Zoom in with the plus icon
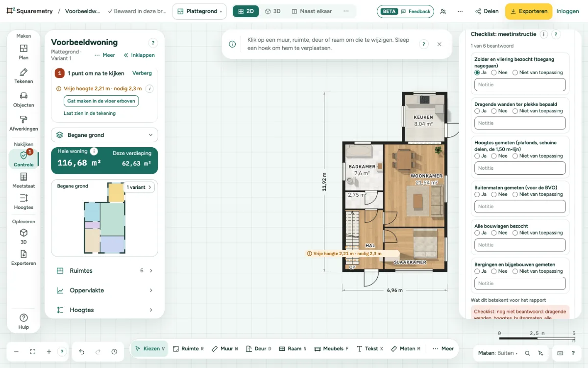This screenshot has height=368, width=588. click(x=49, y=352)
